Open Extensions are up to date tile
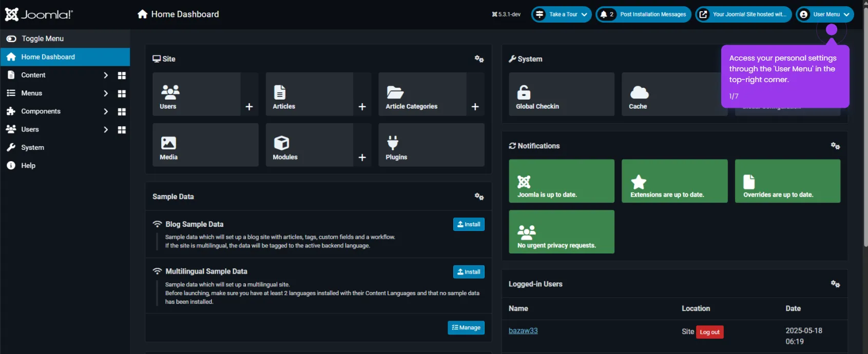Screen dimensions: 868x354 674,181
